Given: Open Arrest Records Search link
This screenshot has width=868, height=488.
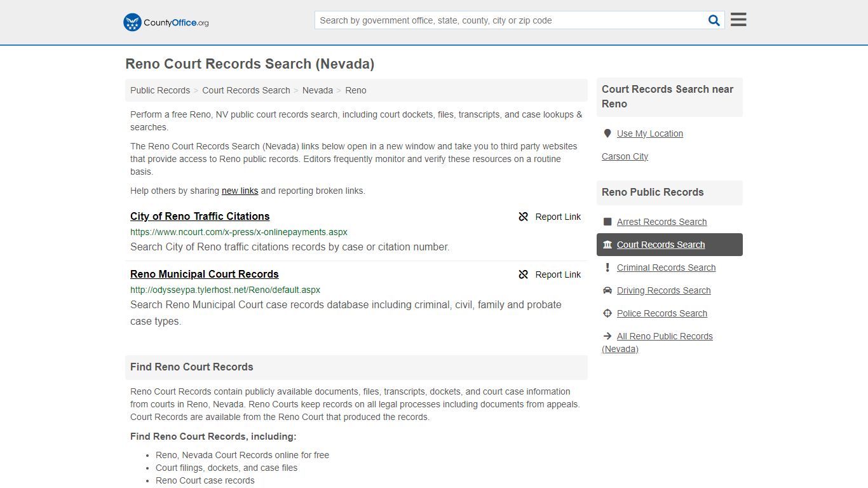Looking at the screenshot, I should [661, 222].
